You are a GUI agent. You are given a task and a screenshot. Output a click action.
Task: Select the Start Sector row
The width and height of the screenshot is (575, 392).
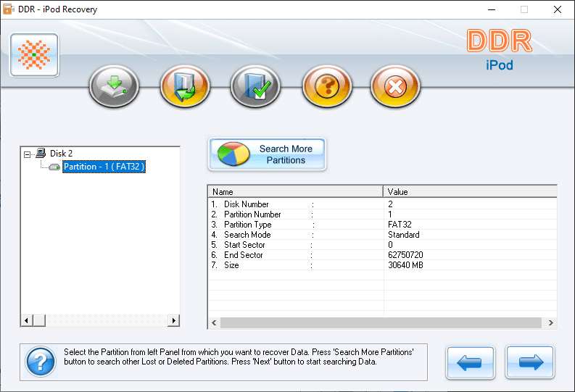point(382,245)
